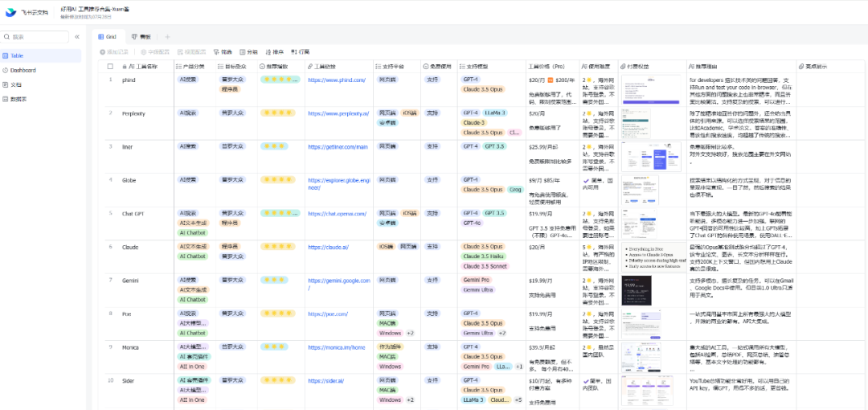
Task: Open the monica.im/home link
Action: click(x=337, y=347)
